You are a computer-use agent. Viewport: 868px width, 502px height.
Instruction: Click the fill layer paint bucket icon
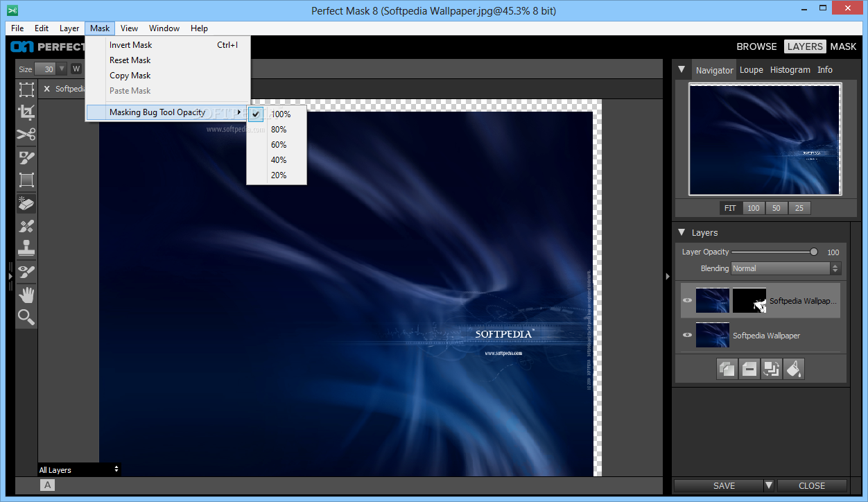coord(794,369)
